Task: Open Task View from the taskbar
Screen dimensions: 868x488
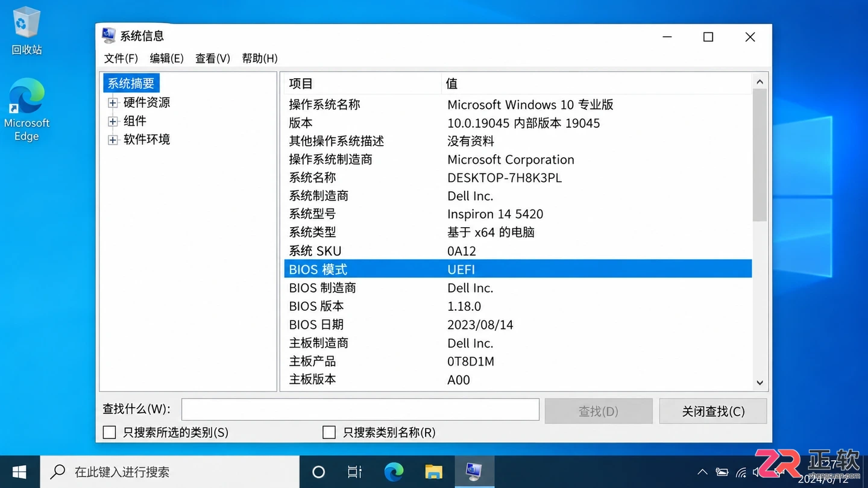Action: point(355,472)
